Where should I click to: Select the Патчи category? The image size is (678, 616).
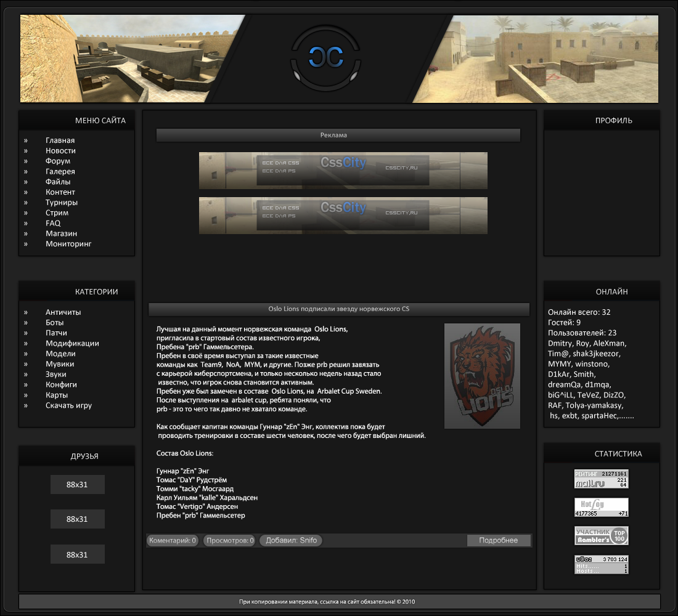(56, 333)
